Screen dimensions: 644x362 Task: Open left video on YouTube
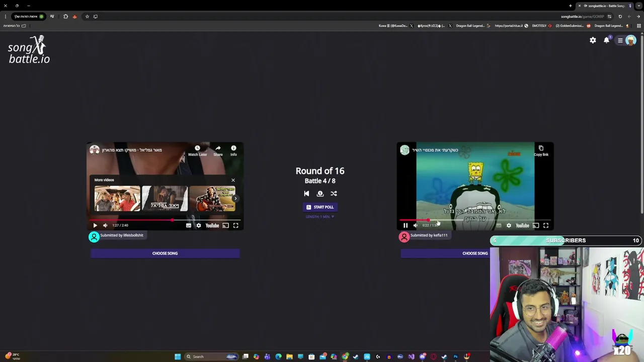point(212,225)
